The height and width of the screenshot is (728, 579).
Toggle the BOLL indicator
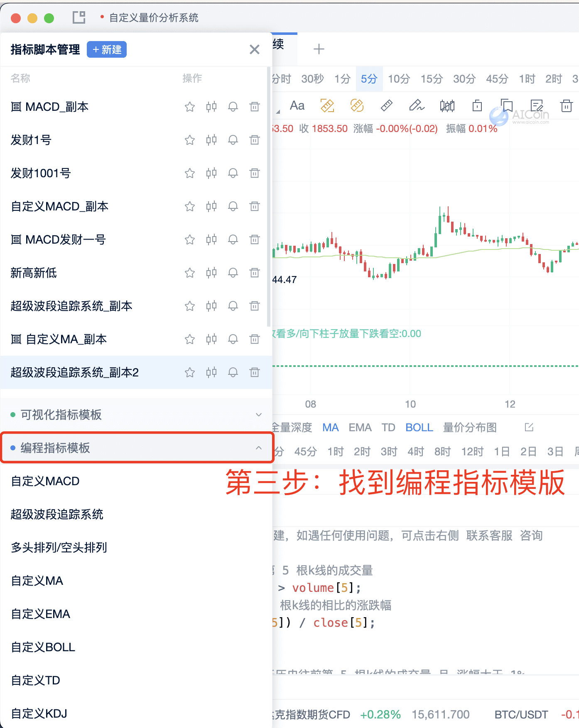click(x=419, y=428)
